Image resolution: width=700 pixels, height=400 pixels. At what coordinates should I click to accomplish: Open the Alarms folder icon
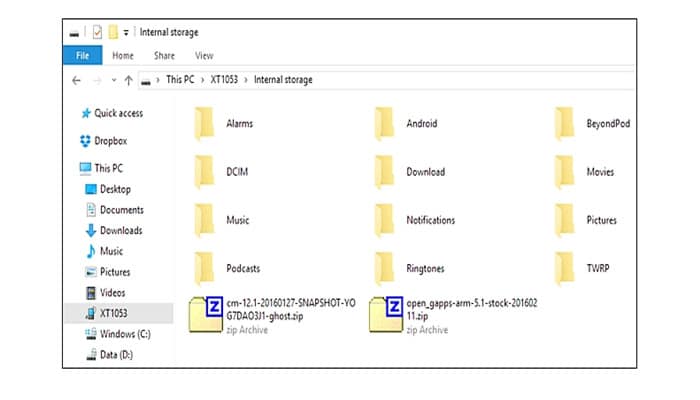[204, 124]
